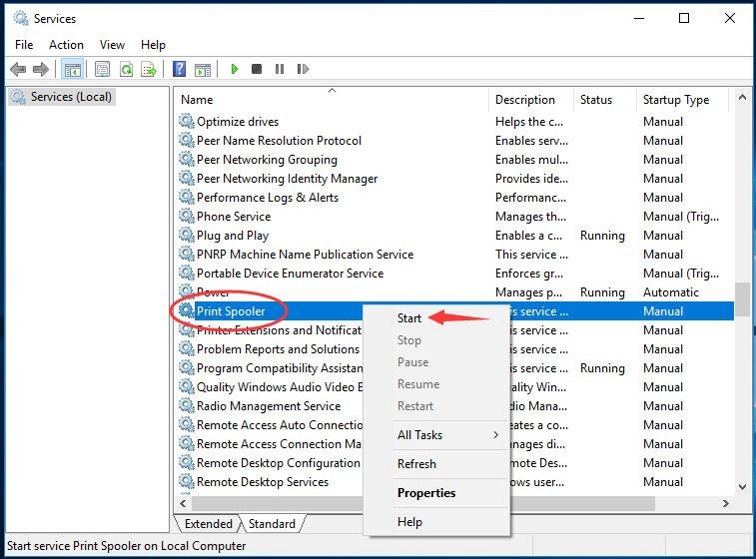Switch to the Extended tab
756x559 pixels.
point(208,524)
